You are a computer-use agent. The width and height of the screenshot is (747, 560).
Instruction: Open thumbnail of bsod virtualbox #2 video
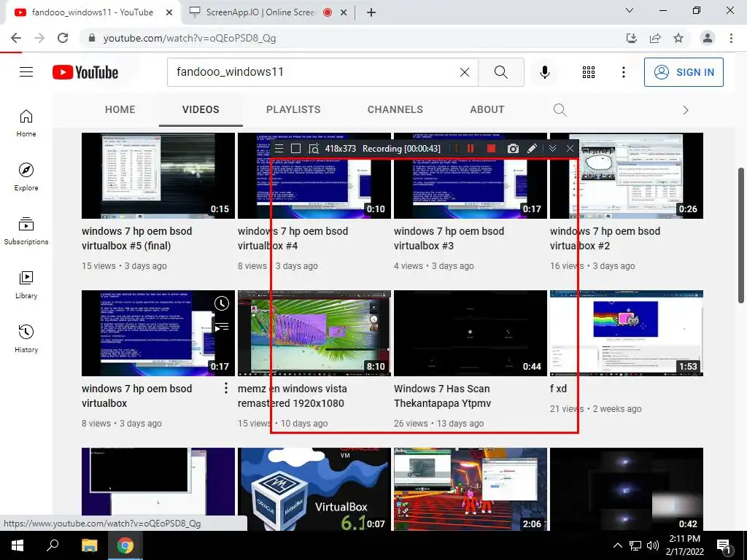click(627, 176)
